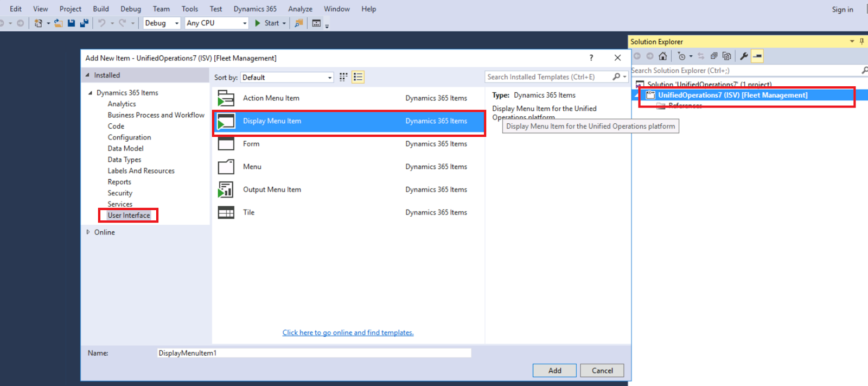
Task: Click the dialog Help question mark
Action: tap(591, 58)
